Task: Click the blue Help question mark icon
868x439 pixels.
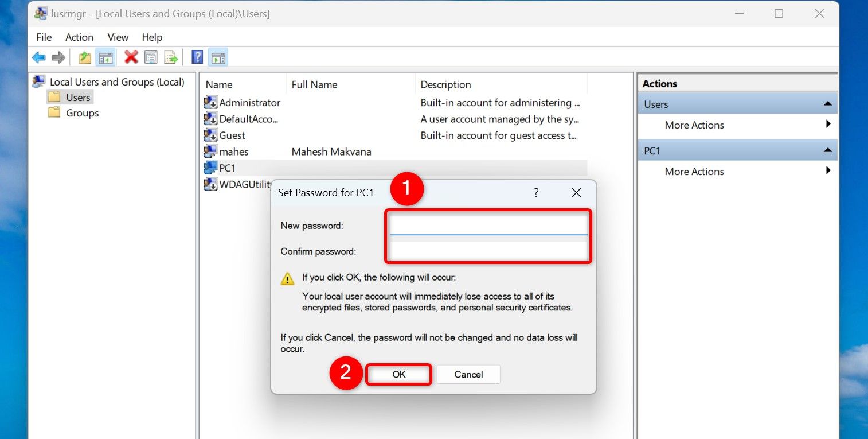Action: (x=197, y=57)
